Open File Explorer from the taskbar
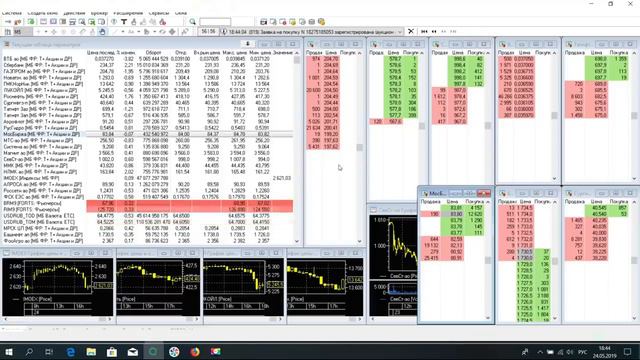The image size is (640, 360). pos(91,351)
